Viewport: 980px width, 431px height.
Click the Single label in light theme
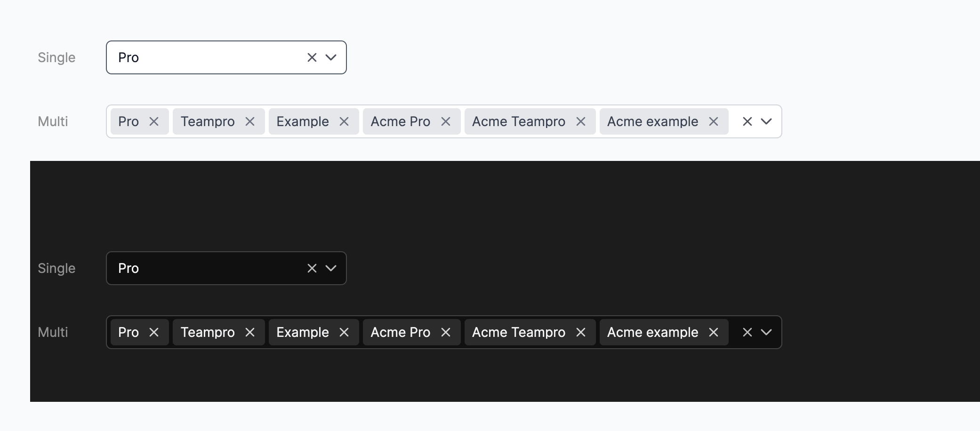click(56, 57)
